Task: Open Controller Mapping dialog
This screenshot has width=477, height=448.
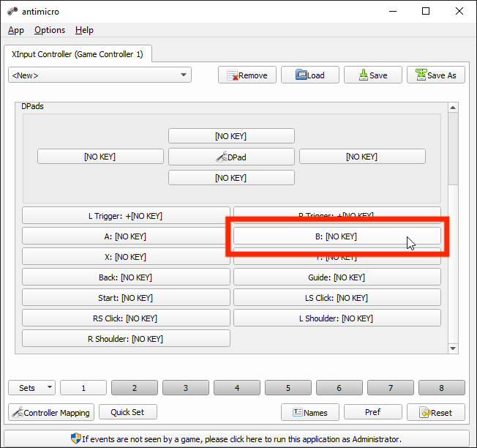Action: 51,412
